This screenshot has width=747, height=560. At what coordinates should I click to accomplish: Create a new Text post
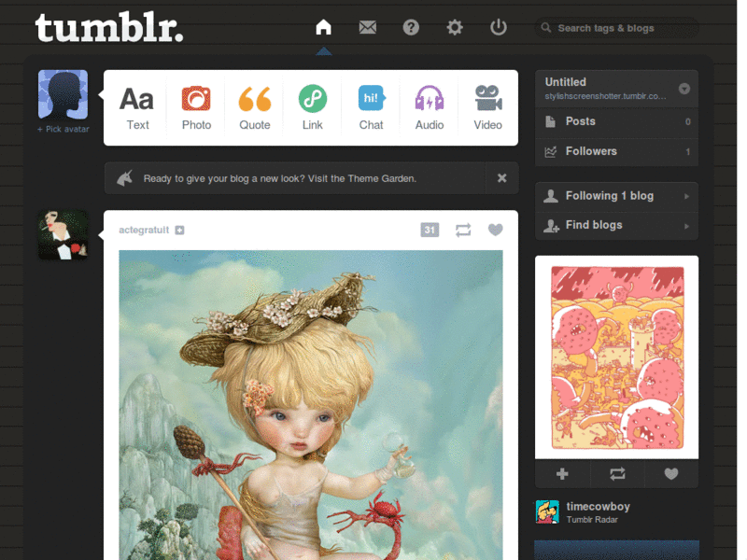point(137,108)
